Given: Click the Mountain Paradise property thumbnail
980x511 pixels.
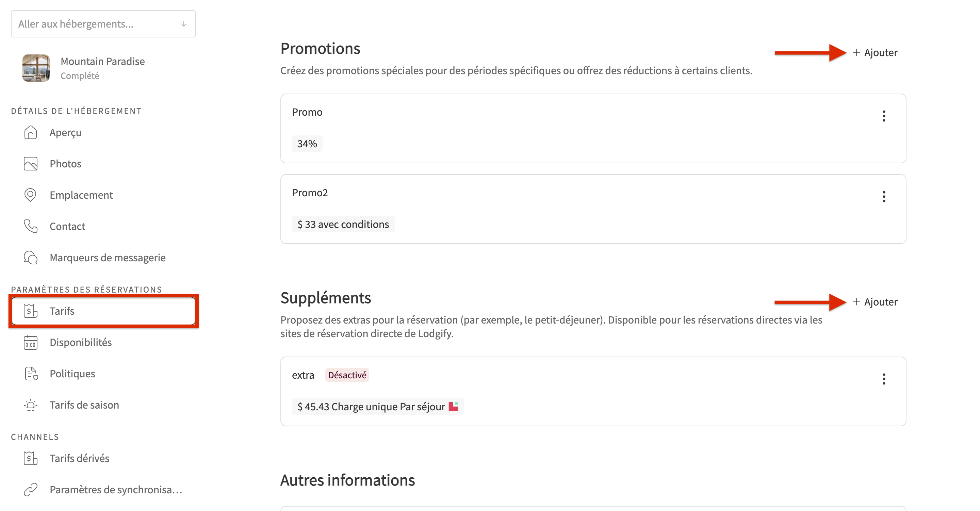Looking at the screenshot, I should 36,68.
